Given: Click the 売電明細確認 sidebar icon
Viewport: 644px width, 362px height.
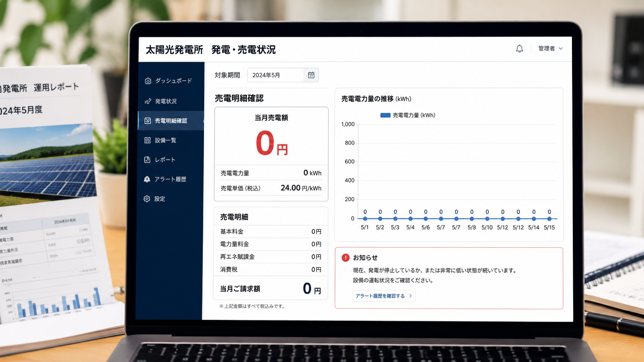Looking at the screenshot, I should [x=148, y=121].
